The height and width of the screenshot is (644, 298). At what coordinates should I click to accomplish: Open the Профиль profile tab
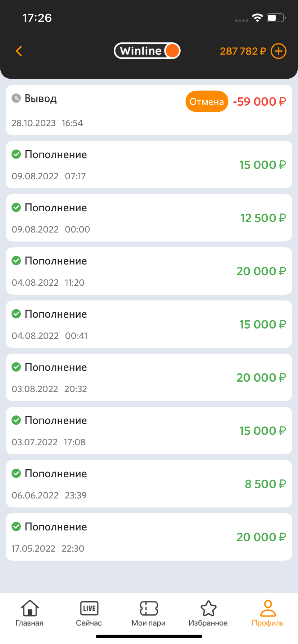click(267, 613)
